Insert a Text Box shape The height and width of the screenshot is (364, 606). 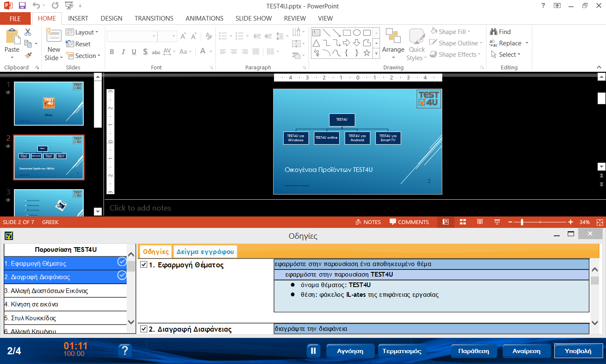(316, 33)
